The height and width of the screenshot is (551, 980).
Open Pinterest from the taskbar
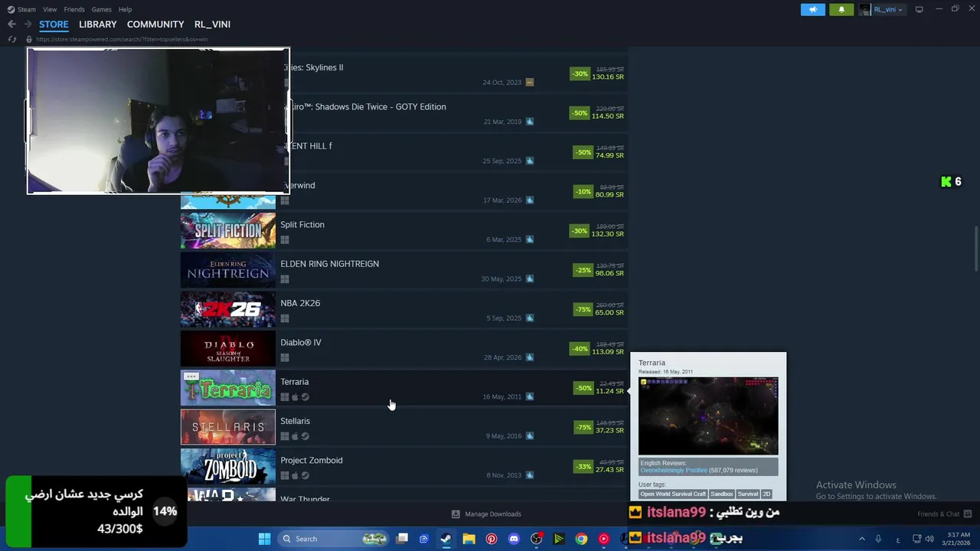point(492,539)
